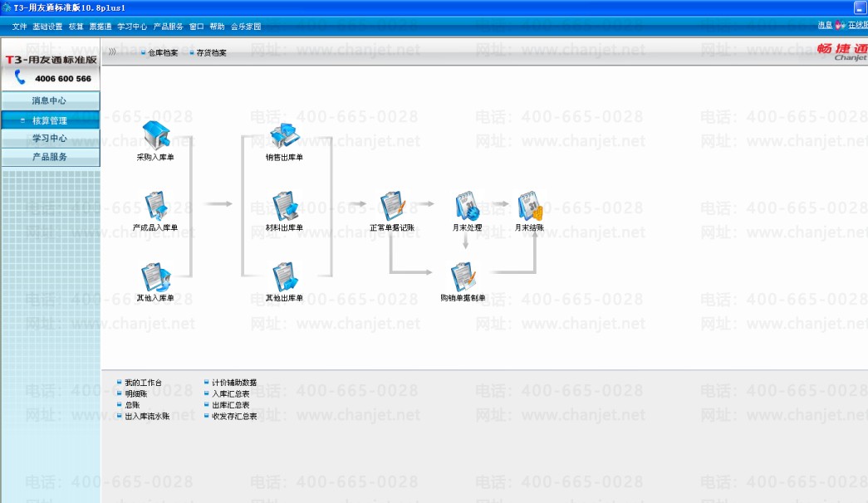
Task: Open the 核算 menu
Action: pos(76,27)
